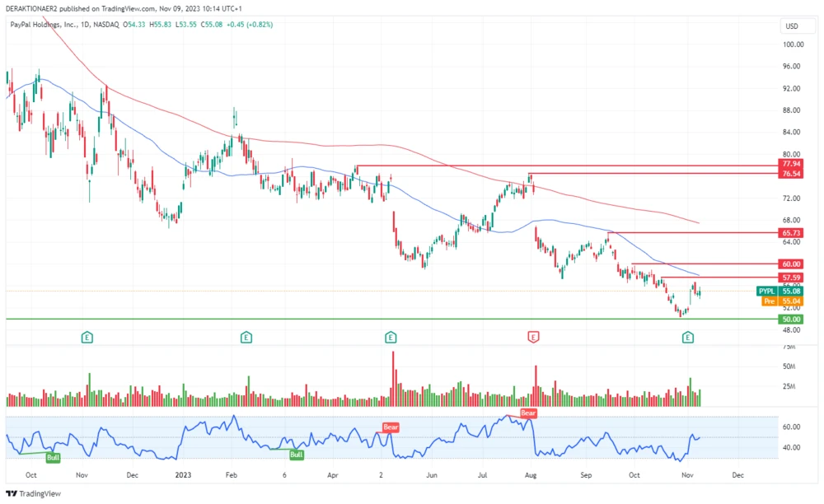Select the 77.94 resistance price label

click(790, 164)
